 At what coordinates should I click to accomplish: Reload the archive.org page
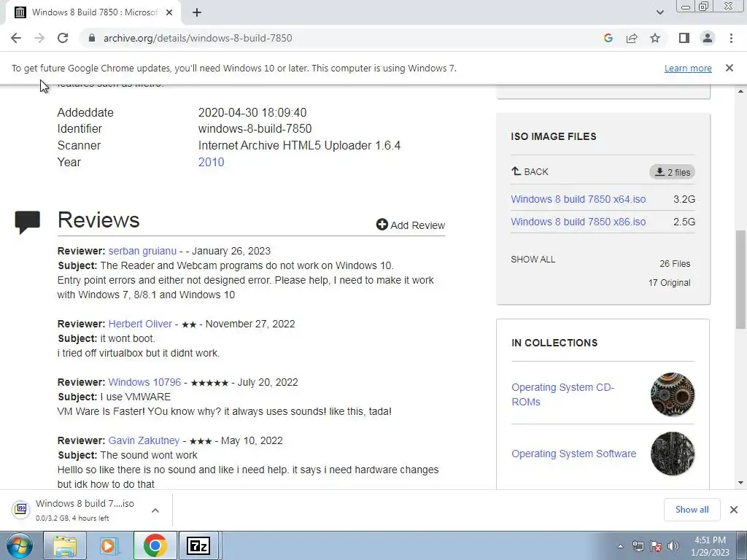[63, 38]
